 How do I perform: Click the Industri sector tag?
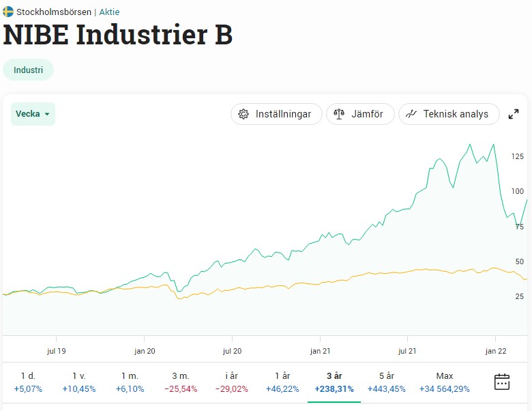[28, 70]
